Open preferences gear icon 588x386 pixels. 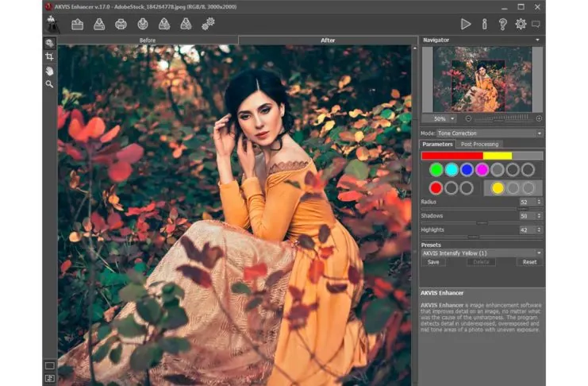point(521,24)
